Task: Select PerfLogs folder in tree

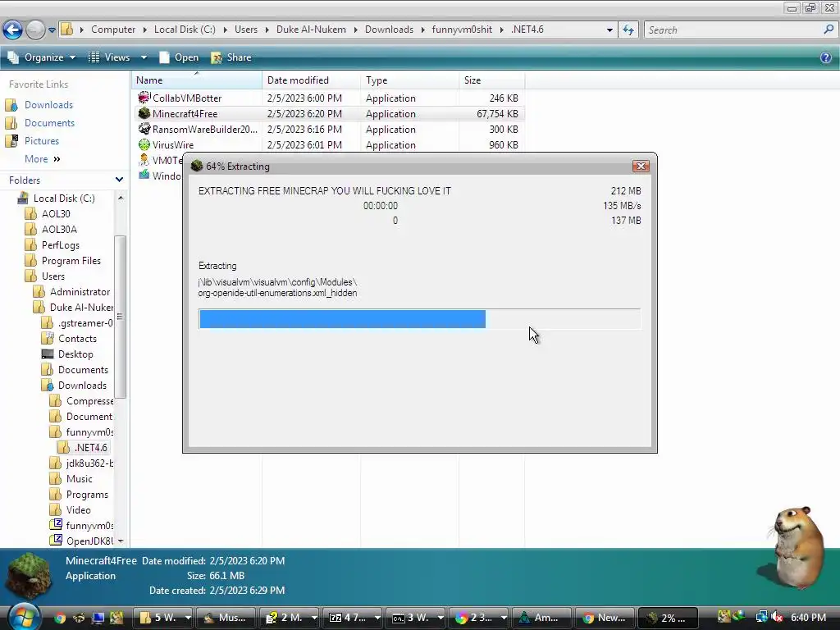Action: pyautogui.click(x=61, y=244)
